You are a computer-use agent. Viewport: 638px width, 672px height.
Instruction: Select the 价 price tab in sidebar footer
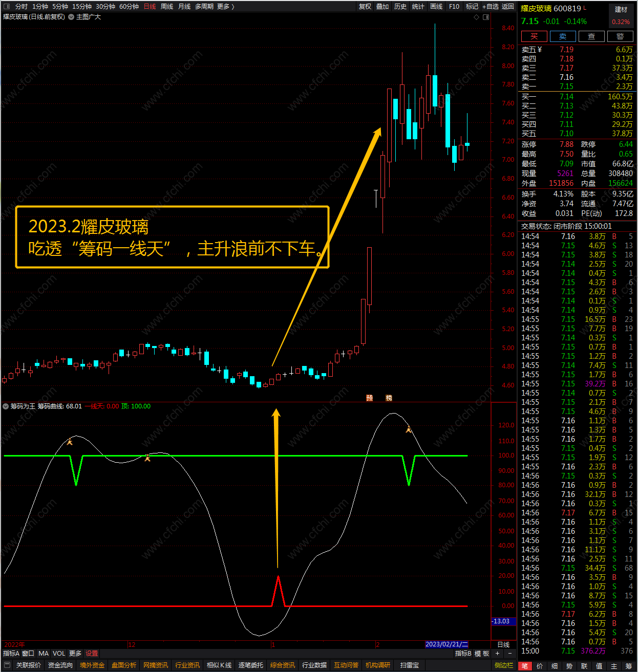[540, 666]
